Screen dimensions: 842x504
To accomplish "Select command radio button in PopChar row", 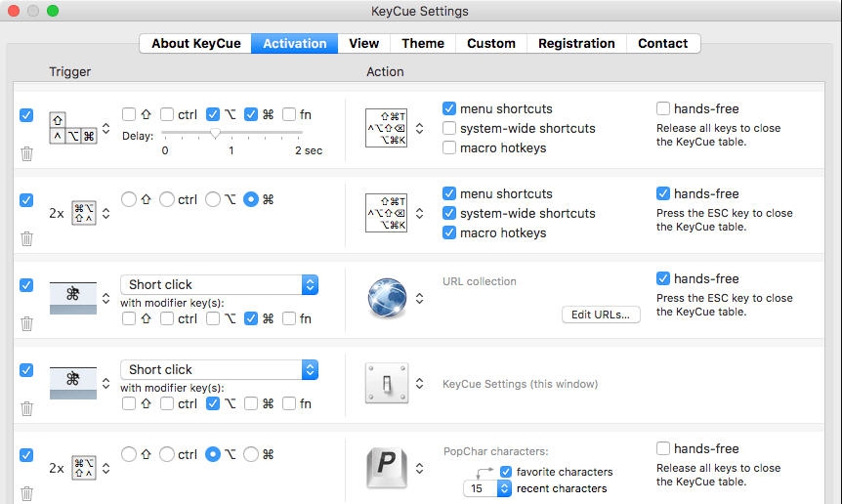I will (251, 454).
